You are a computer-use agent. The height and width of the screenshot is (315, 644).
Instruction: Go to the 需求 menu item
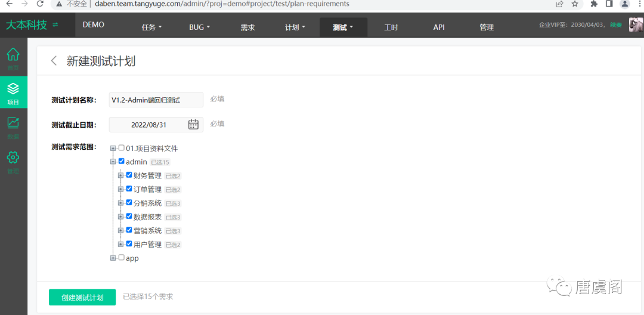247,27
